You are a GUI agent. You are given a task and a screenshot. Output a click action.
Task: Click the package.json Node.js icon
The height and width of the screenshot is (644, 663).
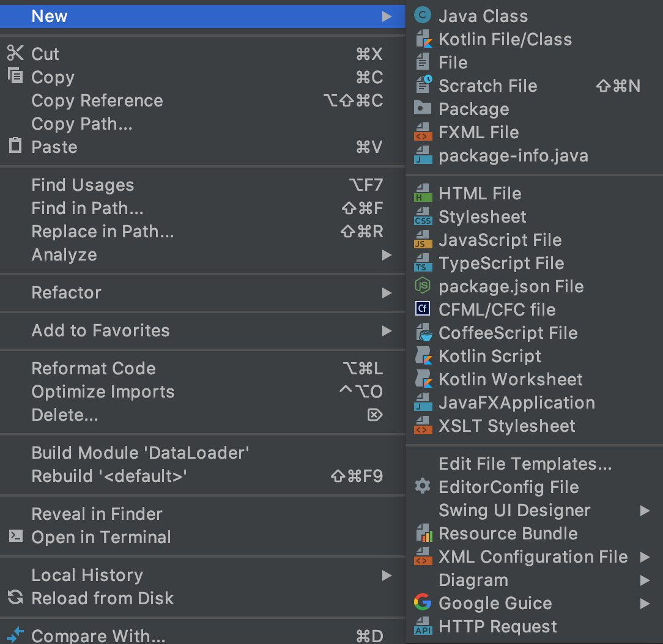click(x=423, y=286)
